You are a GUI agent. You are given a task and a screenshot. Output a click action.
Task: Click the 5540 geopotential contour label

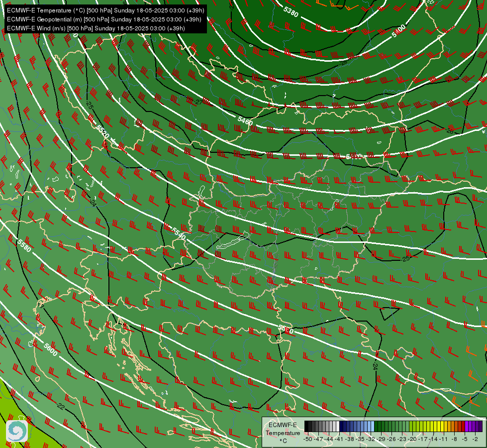(x=179, y=233)
